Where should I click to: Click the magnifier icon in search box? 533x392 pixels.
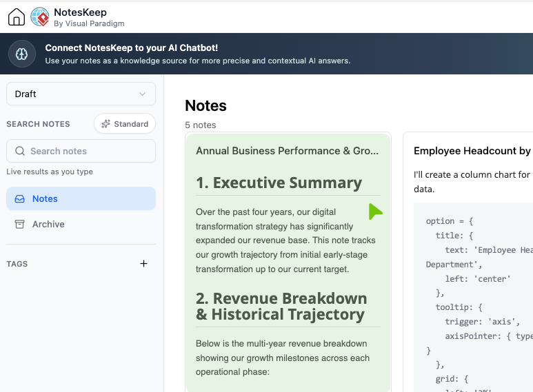20,151
